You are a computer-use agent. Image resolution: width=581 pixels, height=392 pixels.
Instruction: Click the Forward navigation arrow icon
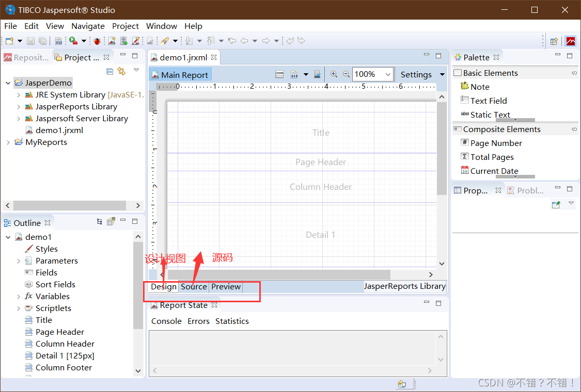point(266,41)
